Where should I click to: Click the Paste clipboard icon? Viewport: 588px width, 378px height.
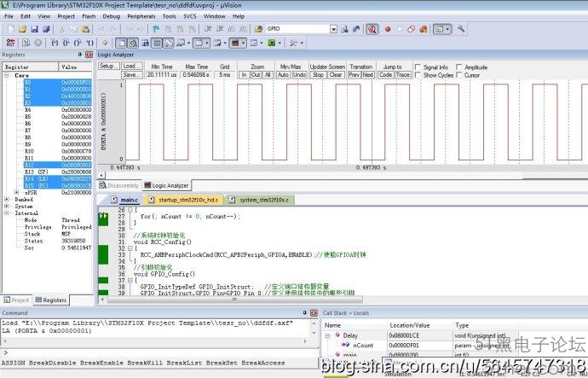click(86, 29)
